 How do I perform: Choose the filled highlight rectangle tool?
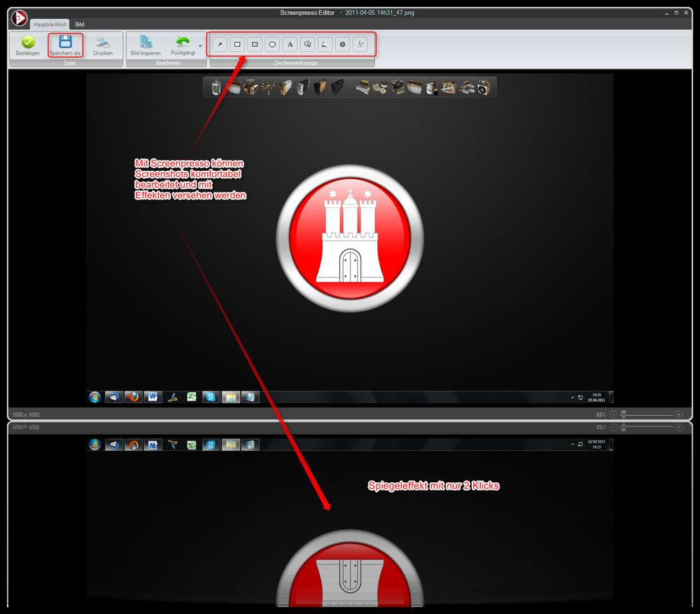pyautogui.click(x=255, y=44)
